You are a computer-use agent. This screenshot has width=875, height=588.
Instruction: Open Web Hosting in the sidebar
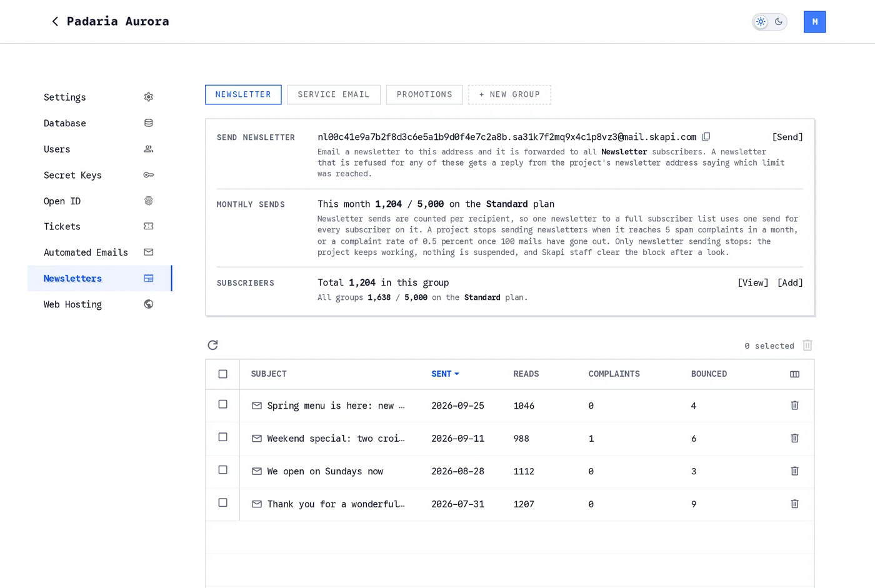pos(99,304)
